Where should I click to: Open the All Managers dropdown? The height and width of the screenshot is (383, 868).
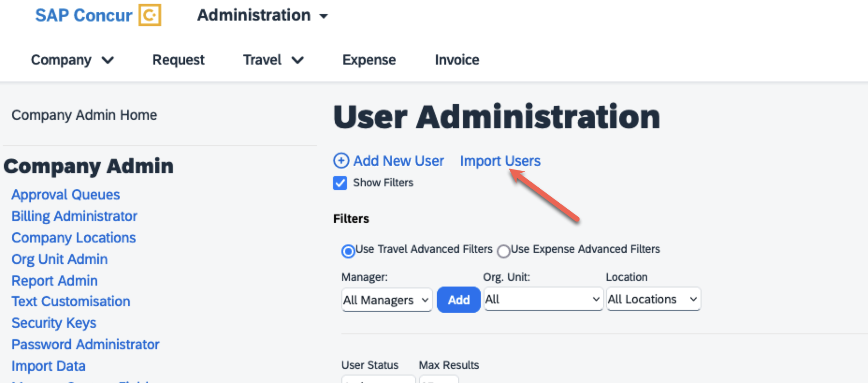387,300
